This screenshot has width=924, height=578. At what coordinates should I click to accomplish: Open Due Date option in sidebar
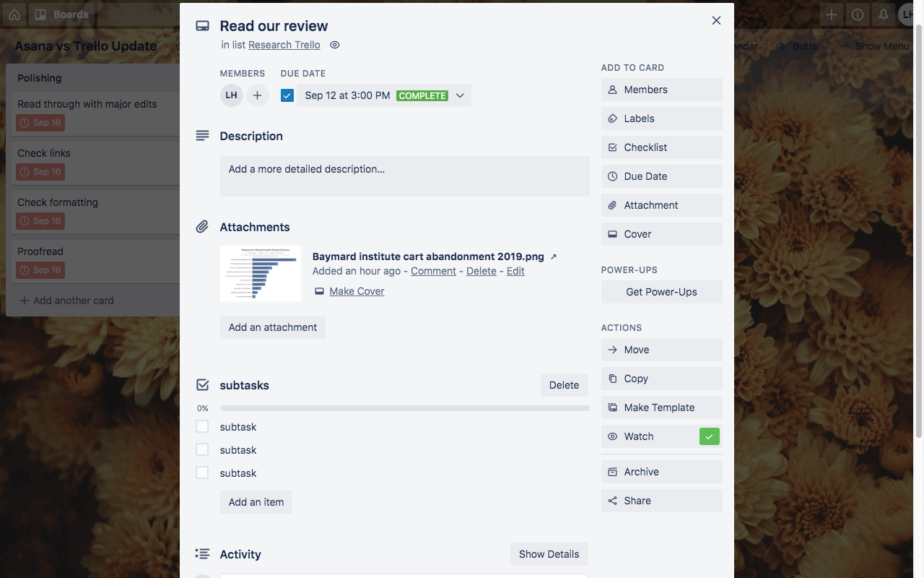click(661, 176)
